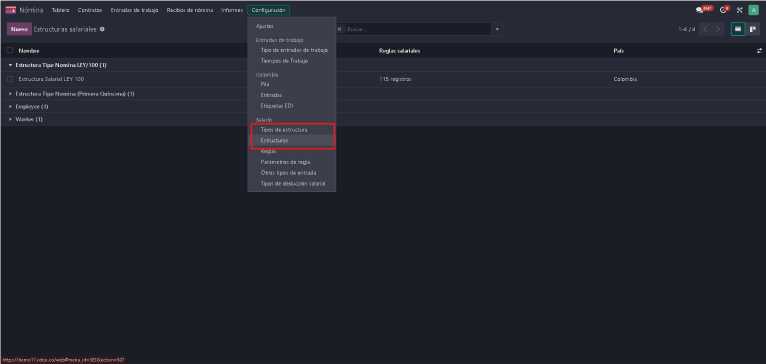Open the user avatar menu
This screenshot has width=766, height=364.
pos(753,10)
